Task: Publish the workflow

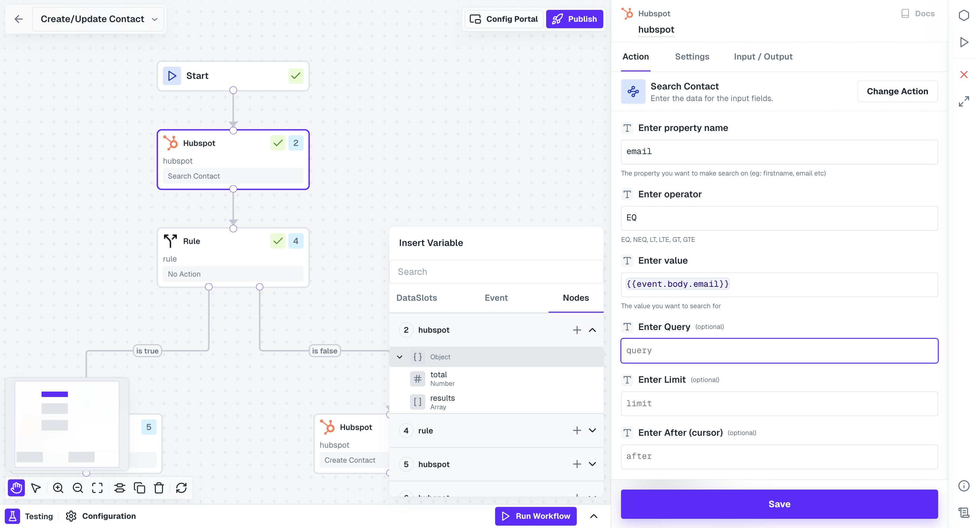Action: [574, 19]
